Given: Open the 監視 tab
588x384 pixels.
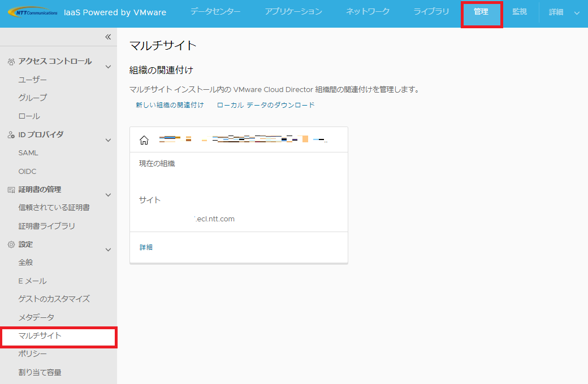Looking at the screenshot, I should click(x=519, y=12).
